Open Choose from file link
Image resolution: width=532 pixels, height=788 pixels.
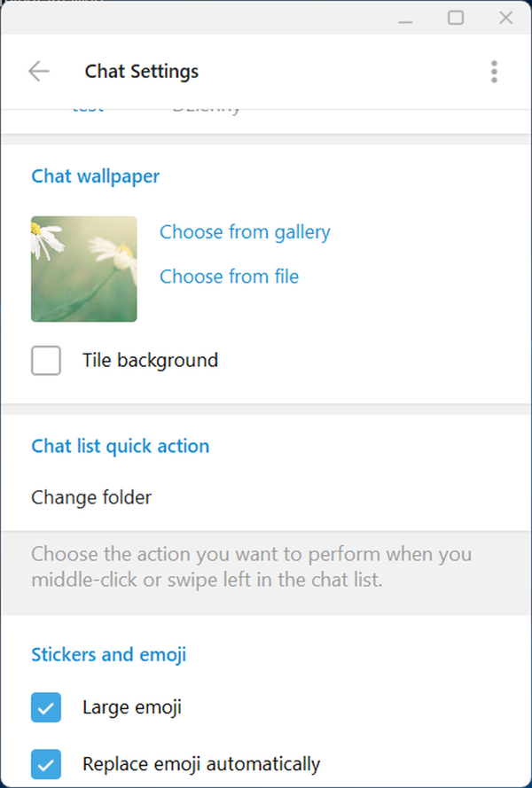pos(229,277)
